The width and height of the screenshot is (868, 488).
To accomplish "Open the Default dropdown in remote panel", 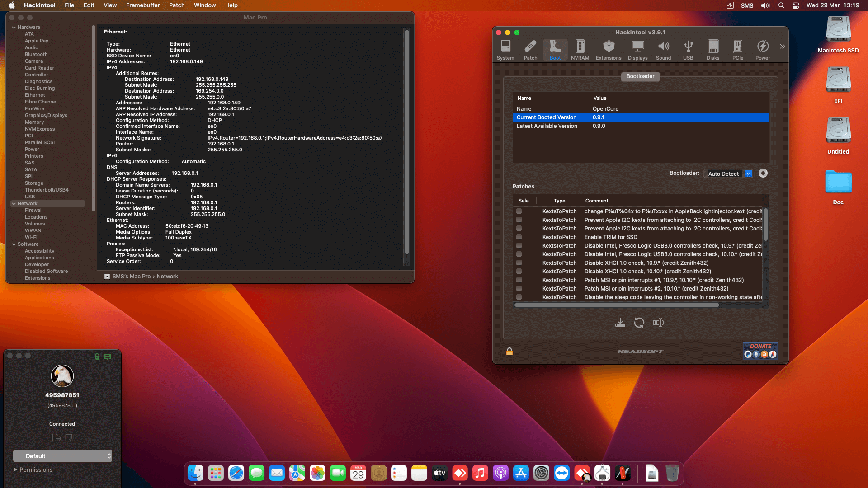I will 62,456.
